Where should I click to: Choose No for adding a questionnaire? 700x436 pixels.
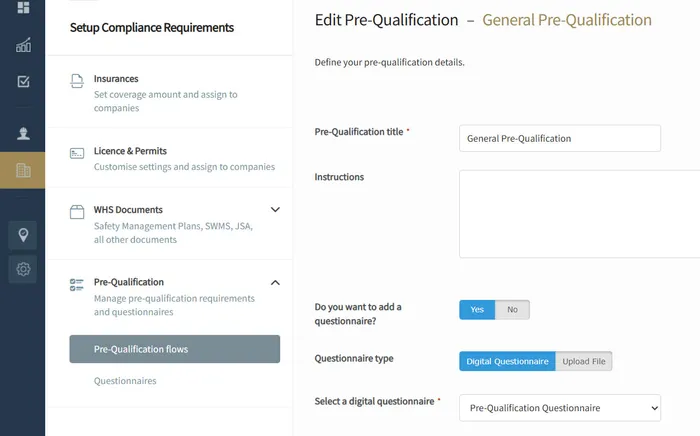(x=512, y=309)
